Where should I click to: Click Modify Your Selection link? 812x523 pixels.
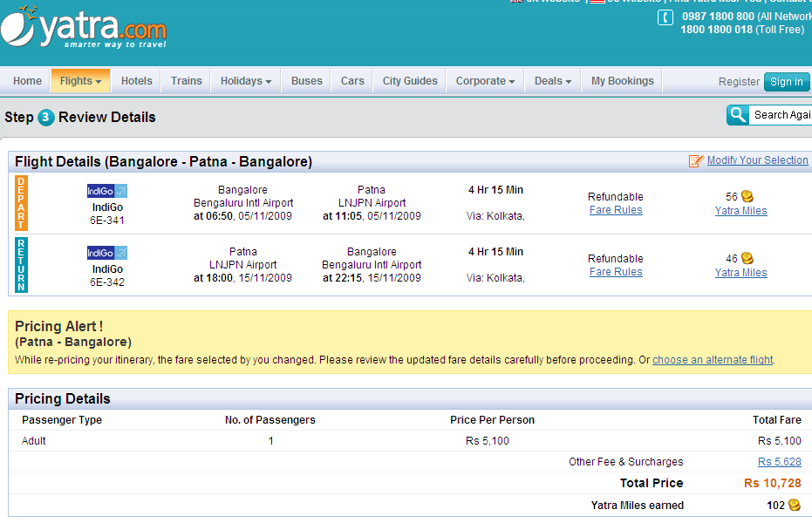758,160
